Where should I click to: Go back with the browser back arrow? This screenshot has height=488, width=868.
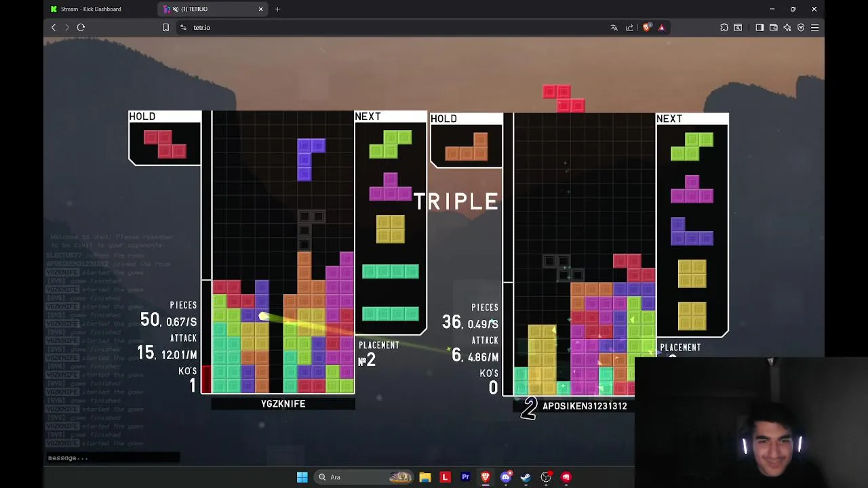54,27
